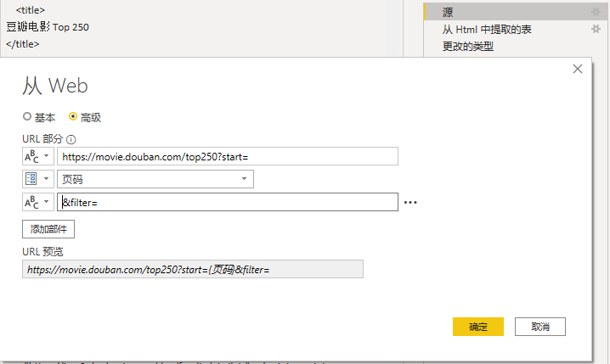The image size is (610, 364).
Task: Click the info icon beside URL 部分
Action: coord(71,139)
